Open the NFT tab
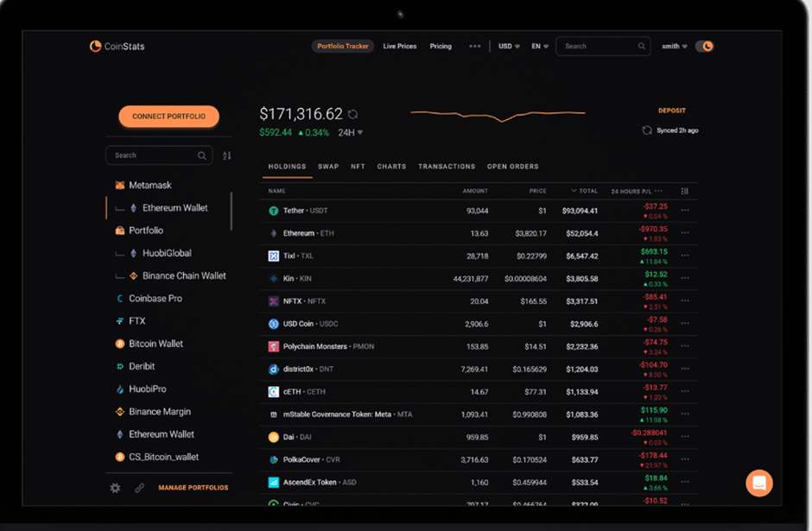 pos(358,166)
